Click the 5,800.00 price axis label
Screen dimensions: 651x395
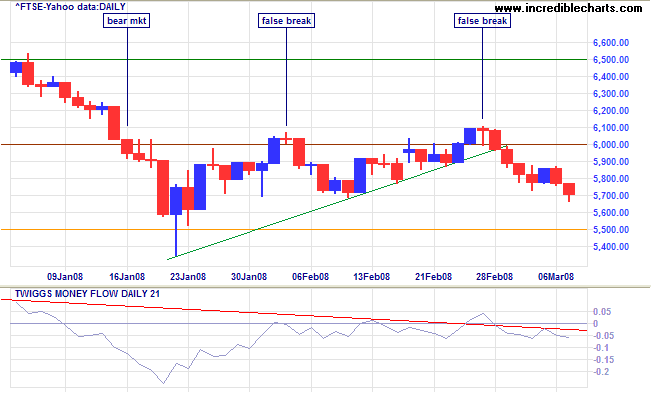click(x=611, y=179)
